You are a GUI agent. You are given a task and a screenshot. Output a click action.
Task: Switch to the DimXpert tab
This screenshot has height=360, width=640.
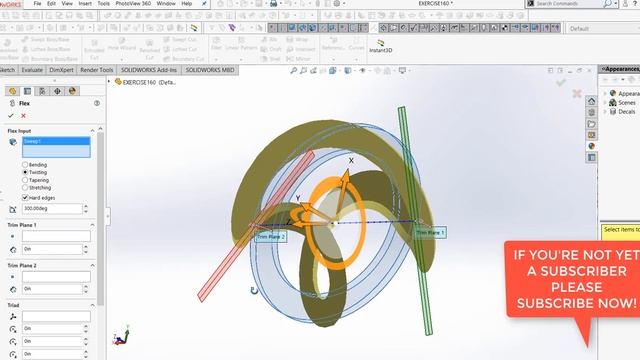point(61,70)
